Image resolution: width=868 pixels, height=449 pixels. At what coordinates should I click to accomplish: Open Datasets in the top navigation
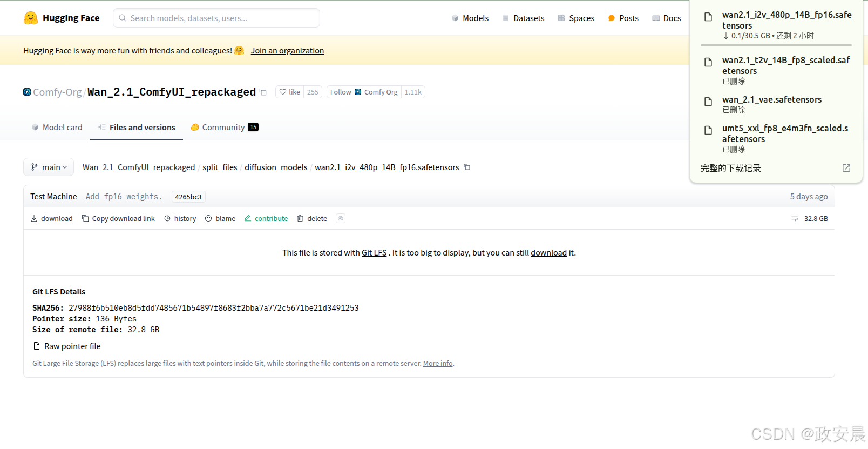tap(523, 18)
